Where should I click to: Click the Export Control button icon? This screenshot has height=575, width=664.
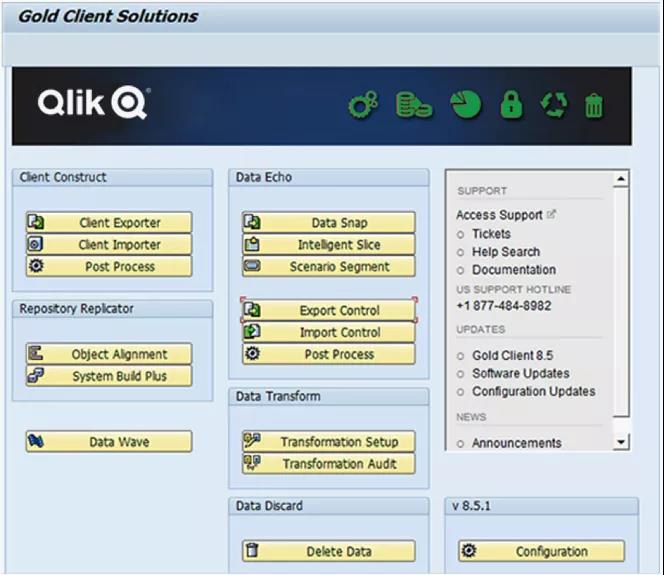(252, 310)
